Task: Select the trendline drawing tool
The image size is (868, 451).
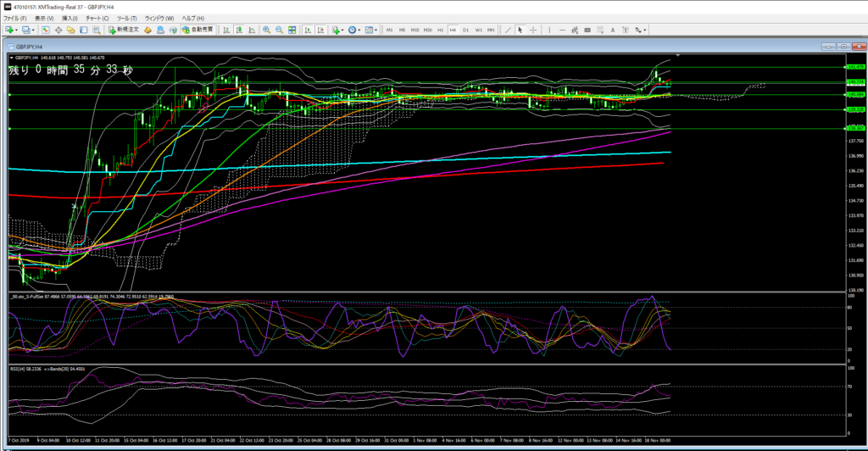Action: click(x=508, y=30)
